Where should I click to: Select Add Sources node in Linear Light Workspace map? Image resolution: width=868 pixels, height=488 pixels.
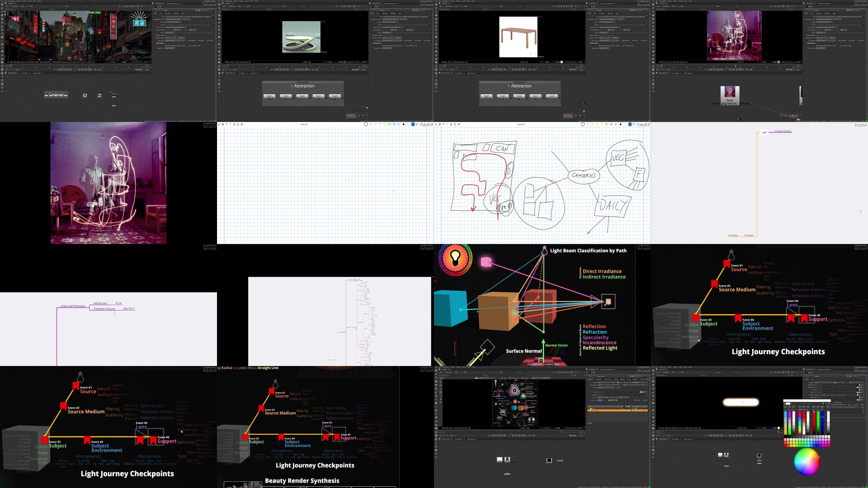point(100,303)
